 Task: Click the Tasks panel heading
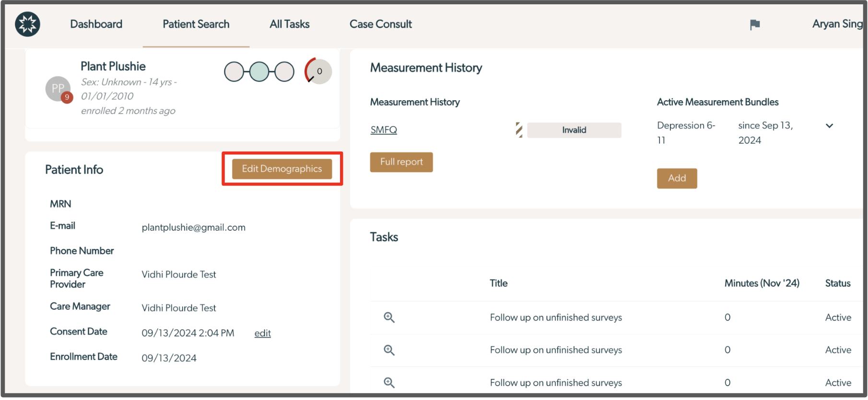384,237
